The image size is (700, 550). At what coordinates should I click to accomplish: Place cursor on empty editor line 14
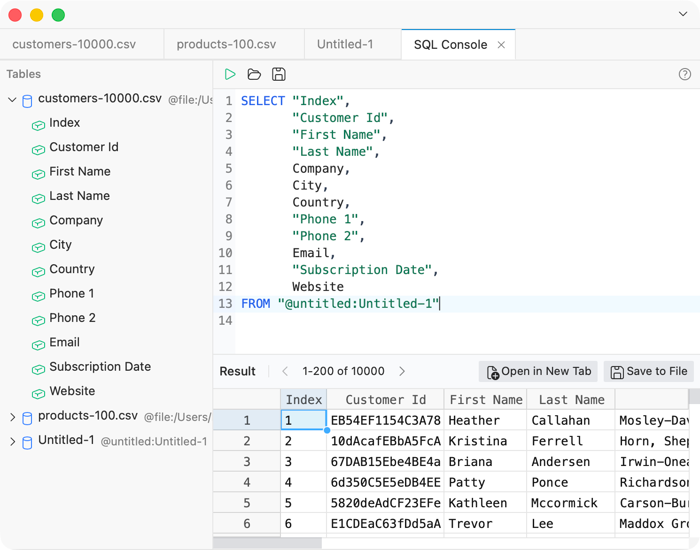(x=467, y=321)
